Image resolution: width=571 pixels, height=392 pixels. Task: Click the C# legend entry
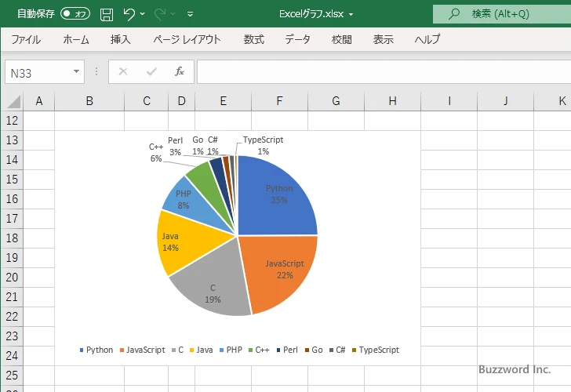point(337,350)
